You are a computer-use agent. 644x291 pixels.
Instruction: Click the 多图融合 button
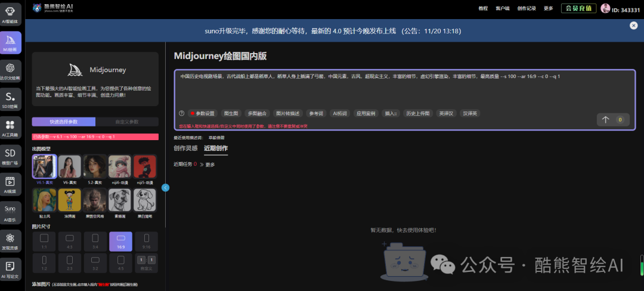[257, 113]
